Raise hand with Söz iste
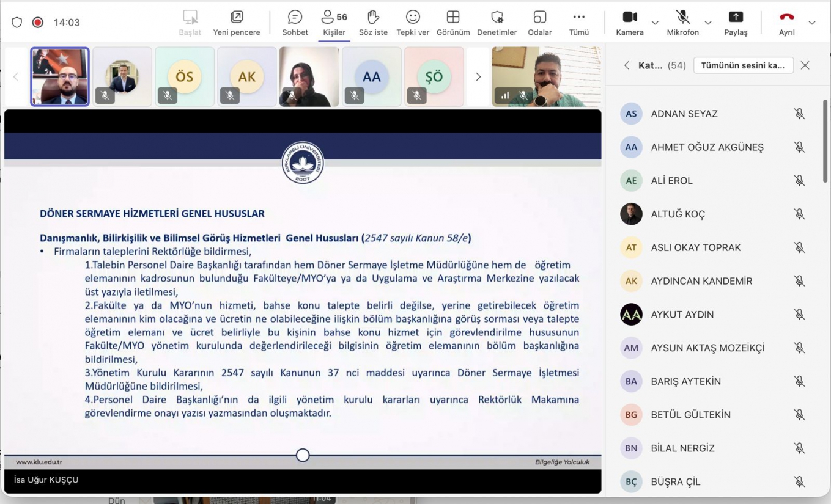This screenshot has width=831, height=504. pos(373,23)
